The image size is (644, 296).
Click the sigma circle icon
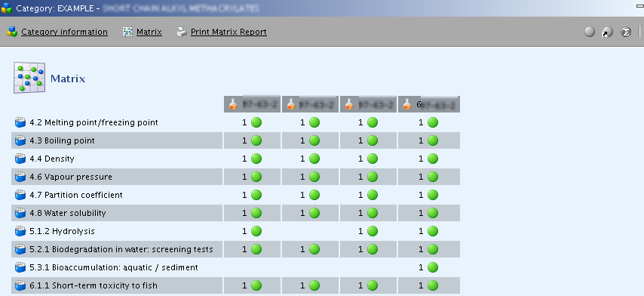[625, 32]
